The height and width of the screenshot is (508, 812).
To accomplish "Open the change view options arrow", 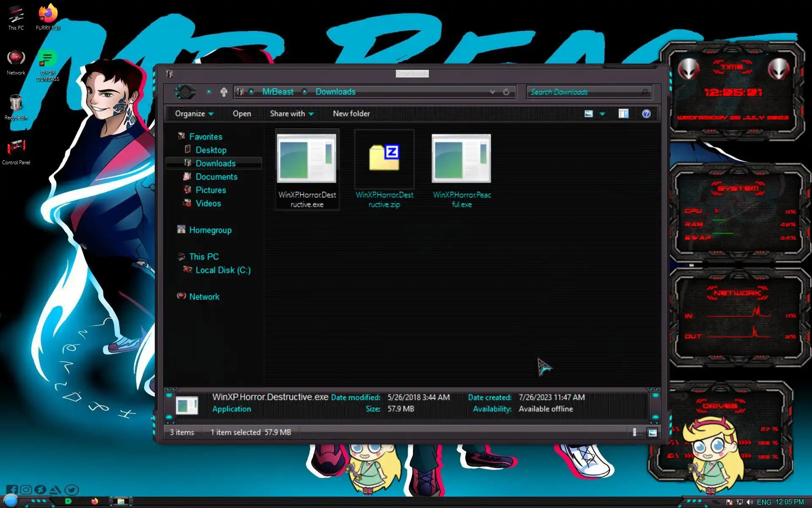I will pos(602,113).
